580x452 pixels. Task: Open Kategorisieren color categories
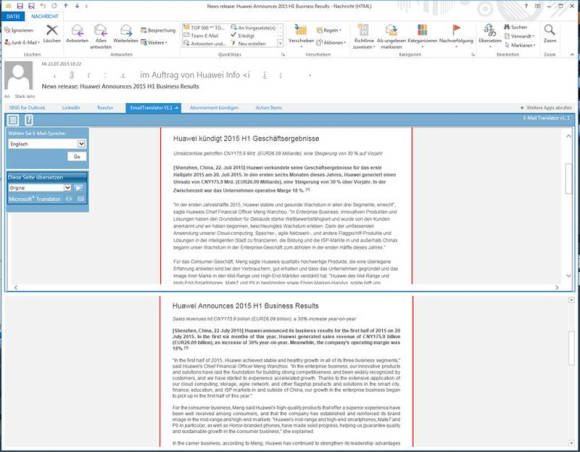pyautogui.click(x=422, y=30)
